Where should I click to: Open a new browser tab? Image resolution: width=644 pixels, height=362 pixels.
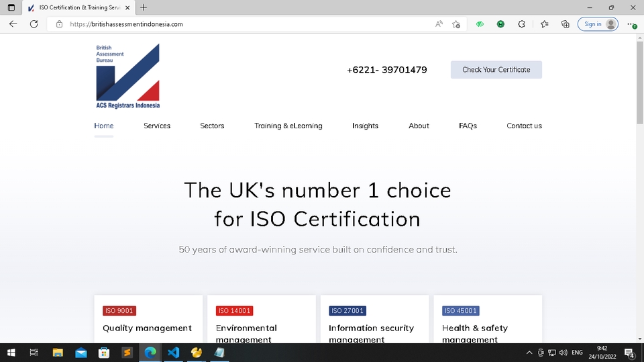tap(144, 7)
